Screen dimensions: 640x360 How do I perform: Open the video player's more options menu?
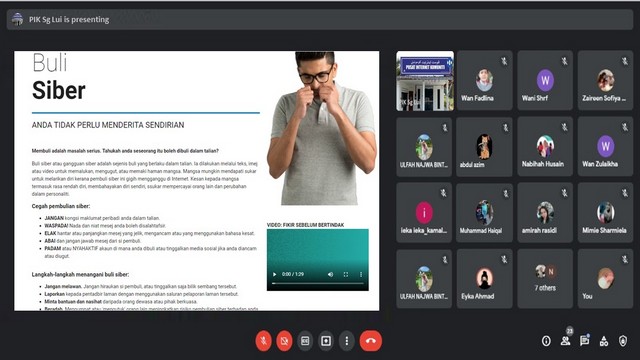click(x=361, y=274)
